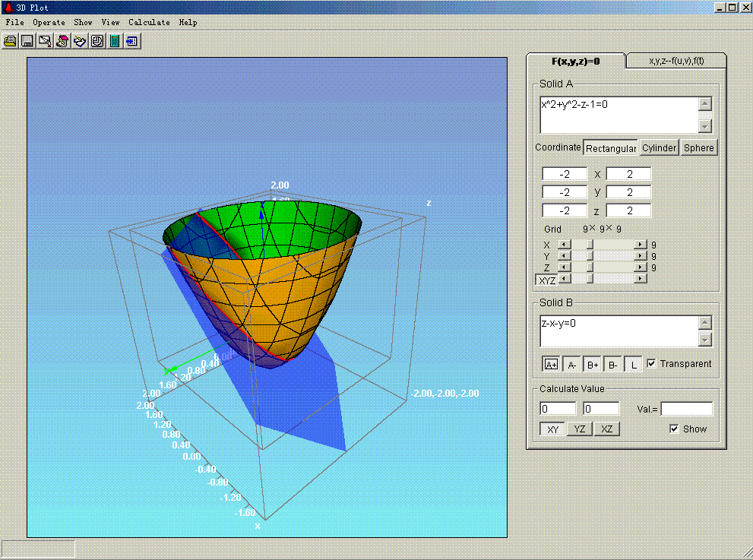The height and width of the screenshot is (560, 753).
Task: Click the Solid B formula scroll-up arrow
Action: click(704, 323)
